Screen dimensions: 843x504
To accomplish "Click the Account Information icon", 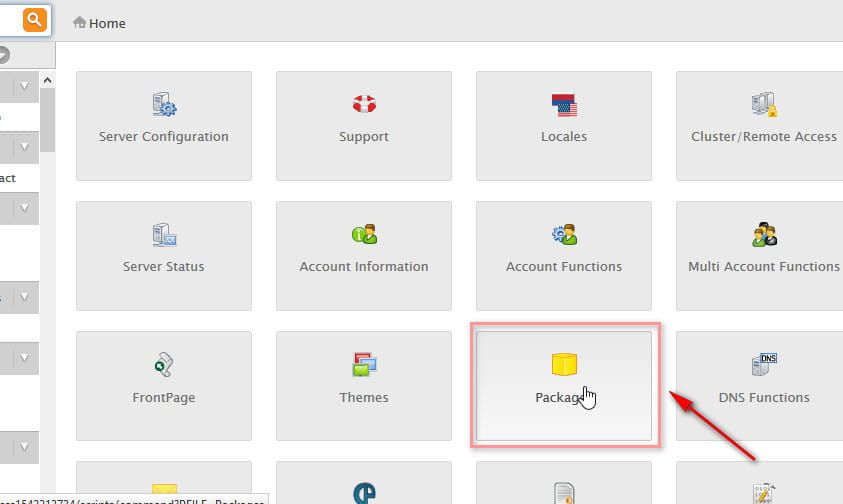I will [x=364, y=235].
